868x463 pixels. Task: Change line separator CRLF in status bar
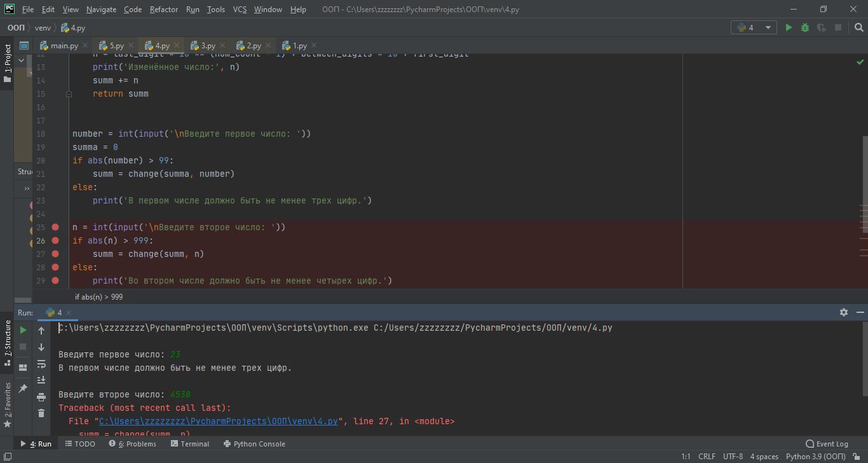pos(707,456)
